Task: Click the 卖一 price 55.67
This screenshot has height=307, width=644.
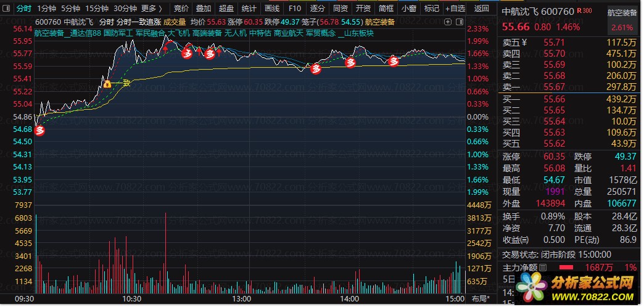Action: [x=555, y=86]
